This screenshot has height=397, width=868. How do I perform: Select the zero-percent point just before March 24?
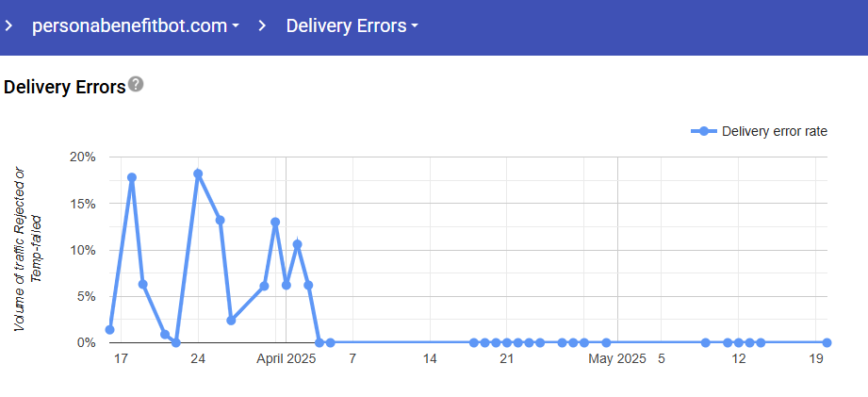(x=176, y=342)
